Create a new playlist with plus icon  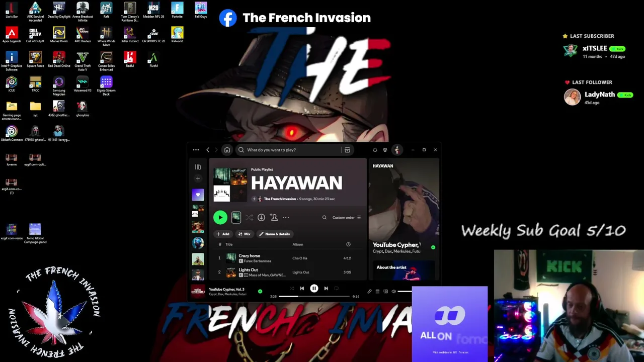[198, 178]
